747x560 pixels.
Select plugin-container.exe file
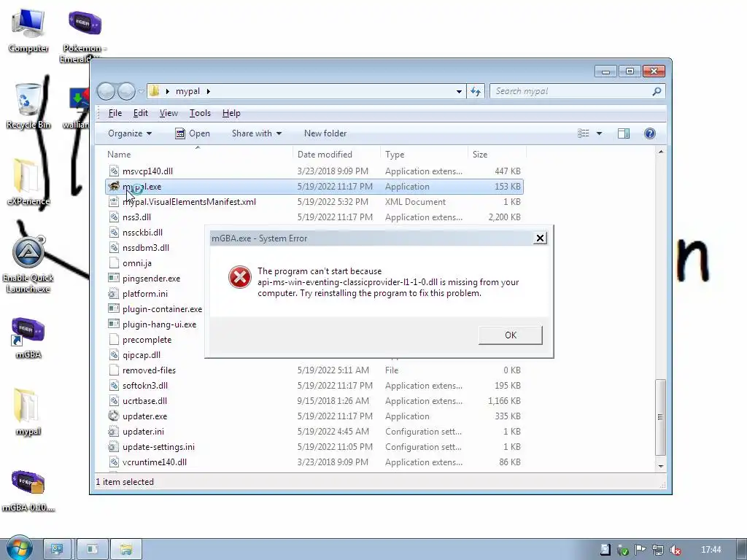162,309
